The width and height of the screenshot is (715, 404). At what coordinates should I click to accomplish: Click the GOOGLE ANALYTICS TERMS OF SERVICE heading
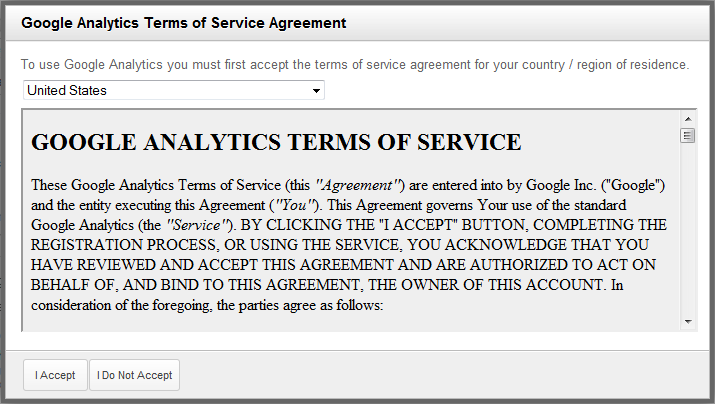pos(276,142)
